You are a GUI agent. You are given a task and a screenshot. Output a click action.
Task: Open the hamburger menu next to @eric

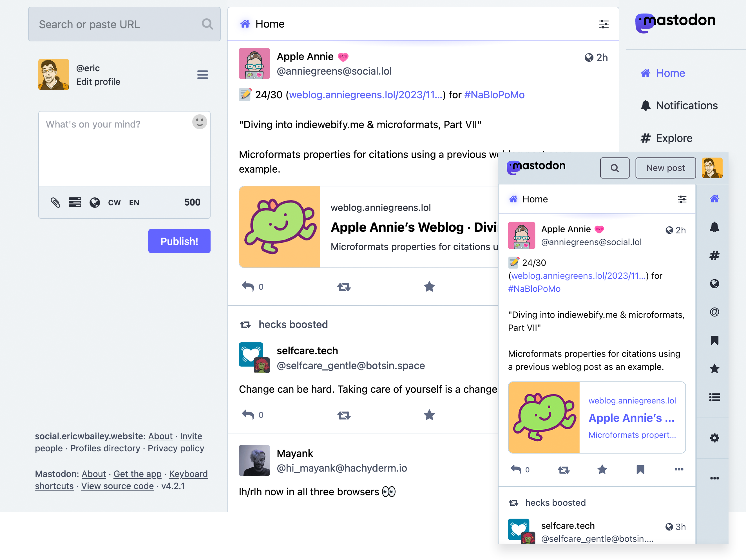point(202,75)
